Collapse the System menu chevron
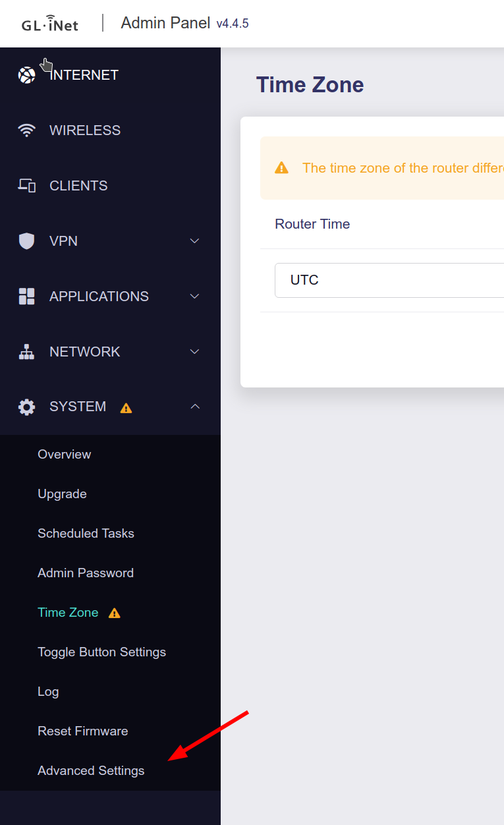This screenshot has height=825, width=504. tap(194, 407)
